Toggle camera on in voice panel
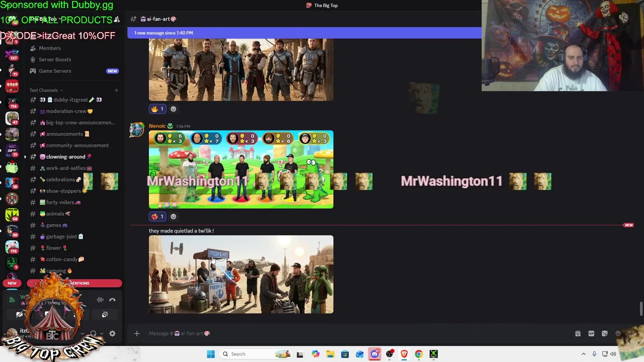This screenshot has width=644, height=362. (x=20, y=315)
